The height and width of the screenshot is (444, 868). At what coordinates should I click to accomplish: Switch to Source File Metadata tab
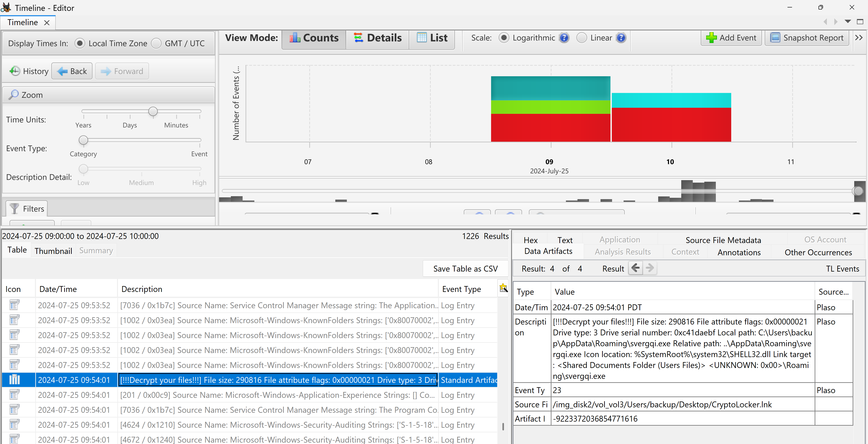(723, 240)
